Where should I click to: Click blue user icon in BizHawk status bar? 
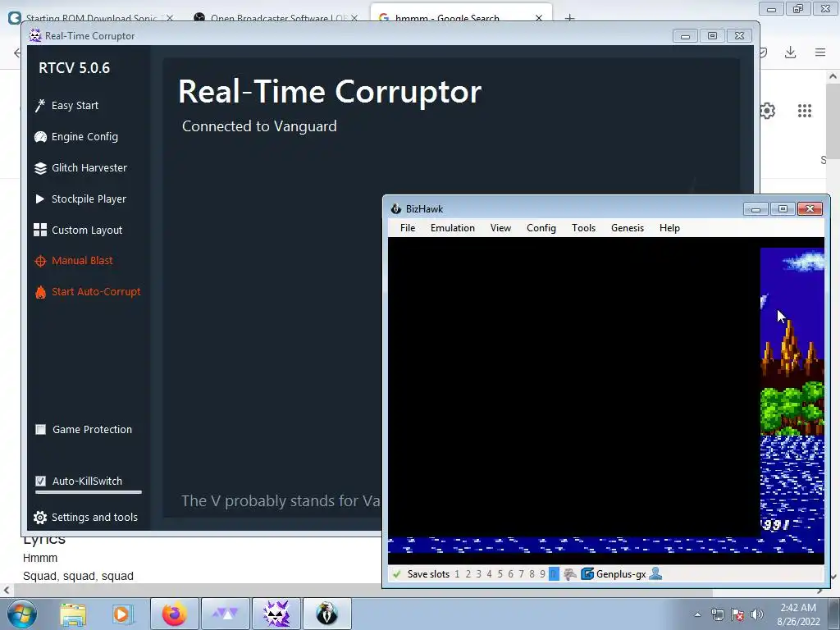click(655, 574)
